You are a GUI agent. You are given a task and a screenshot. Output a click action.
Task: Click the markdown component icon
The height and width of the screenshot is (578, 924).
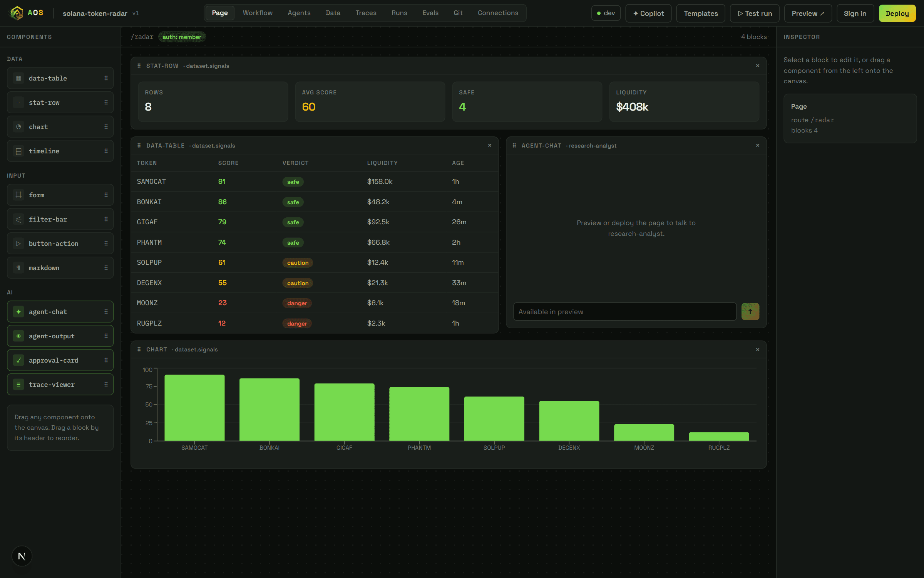18,268
